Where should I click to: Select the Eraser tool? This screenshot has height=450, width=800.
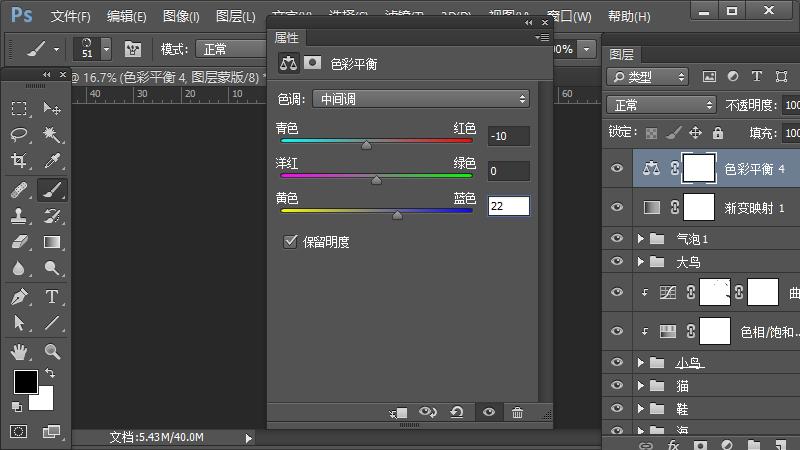coord(19,242)
